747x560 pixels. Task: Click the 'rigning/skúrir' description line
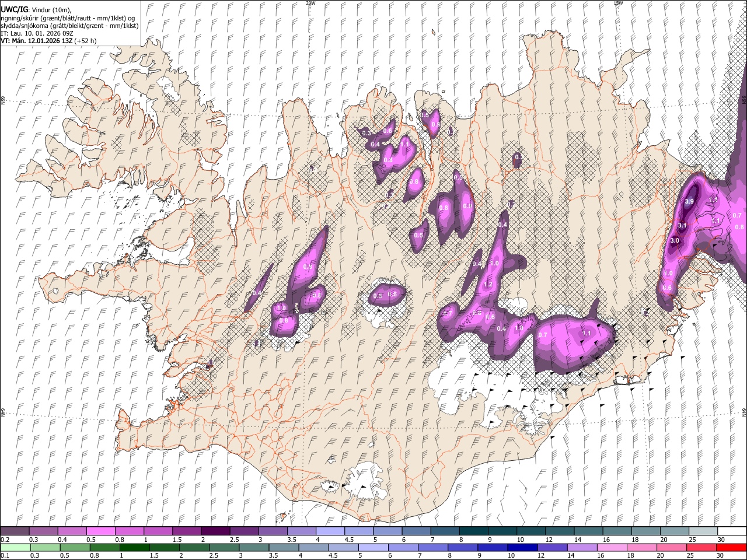coord(68,18)
